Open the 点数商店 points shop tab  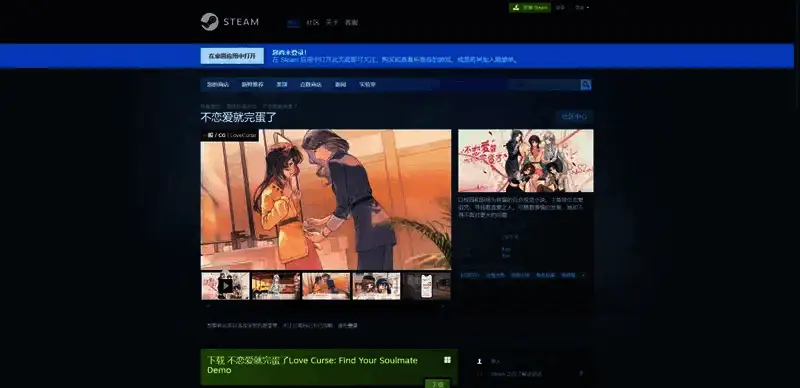pyautogui.click(x=311, y=85)
